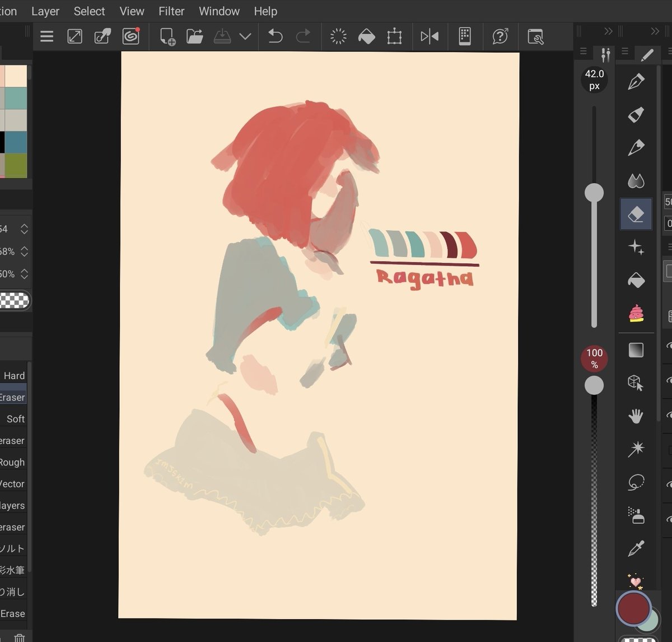Switch to the tool palette pencil tab
The image size is (672, 642).
click(x=647, y=54)
